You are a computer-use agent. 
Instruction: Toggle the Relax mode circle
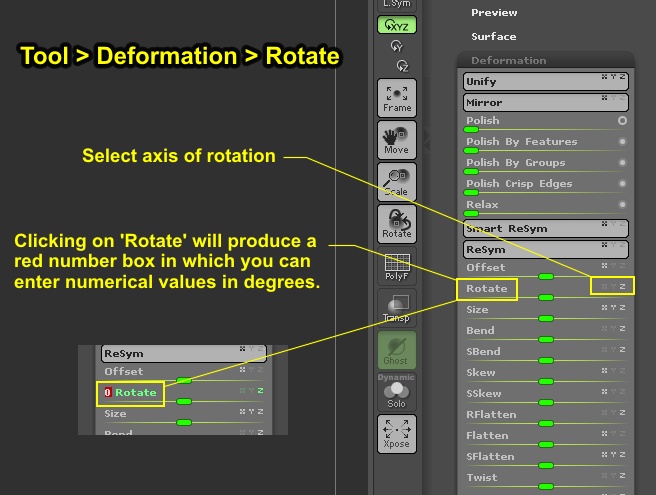pos(622,205)
